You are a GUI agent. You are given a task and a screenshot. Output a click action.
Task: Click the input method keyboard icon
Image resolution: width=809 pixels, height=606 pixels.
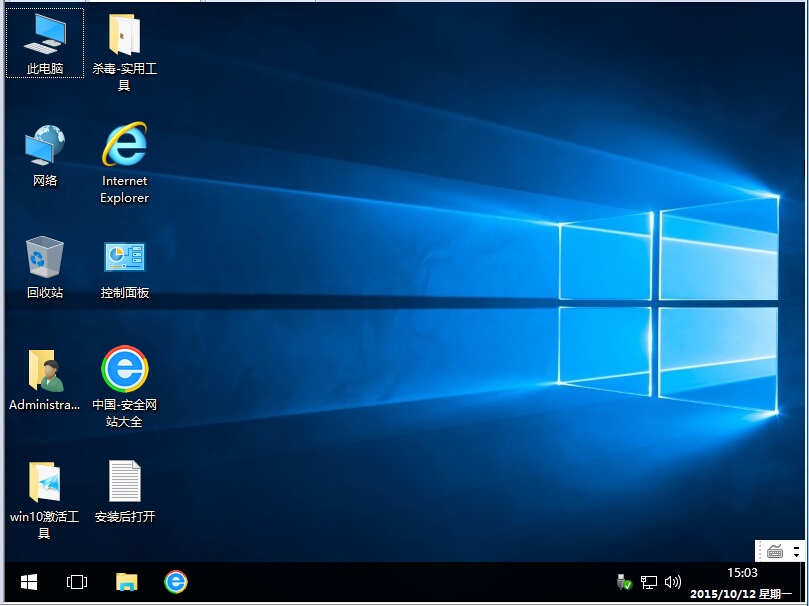pos(774,550)
